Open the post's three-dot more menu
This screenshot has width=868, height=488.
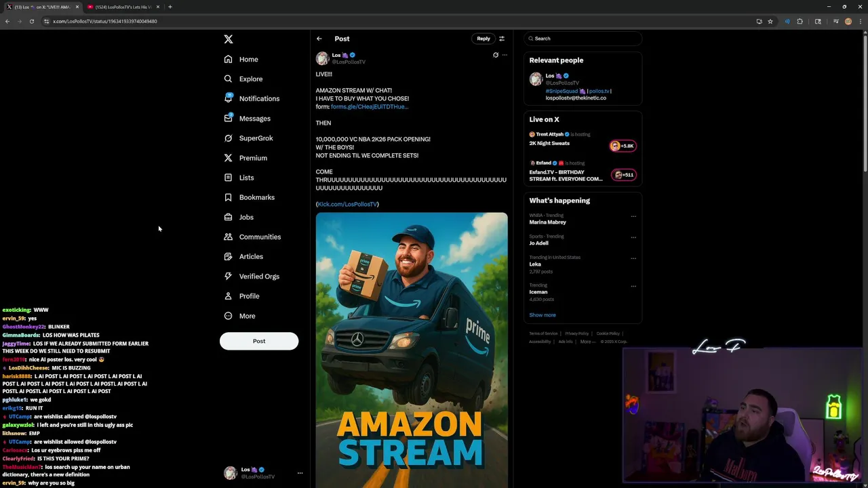(505, 55)
